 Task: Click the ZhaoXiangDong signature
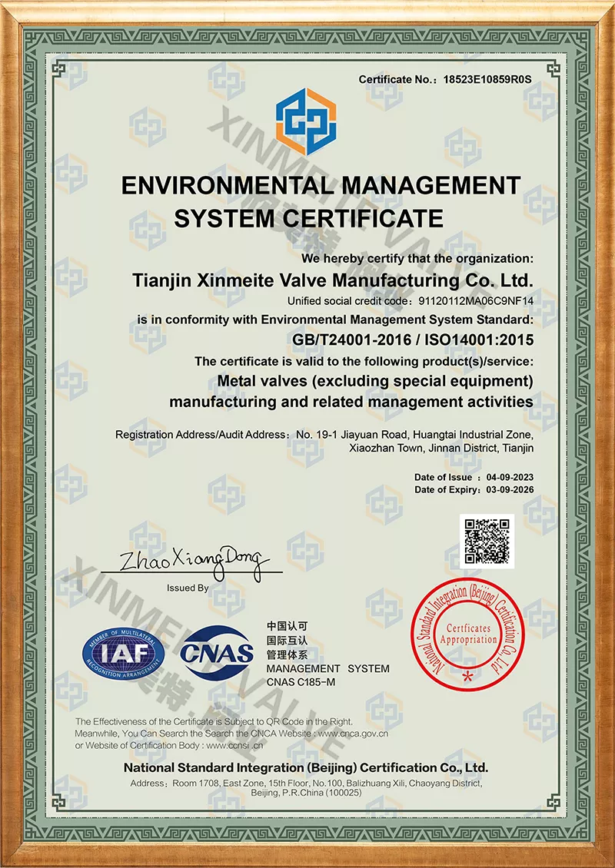(x=194, y=562)
